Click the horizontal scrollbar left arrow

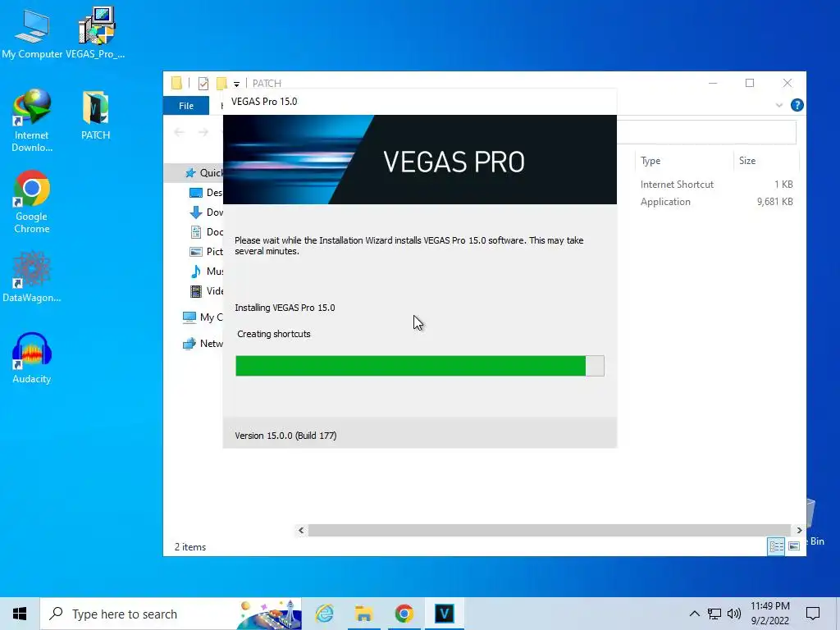coord(301,531)
